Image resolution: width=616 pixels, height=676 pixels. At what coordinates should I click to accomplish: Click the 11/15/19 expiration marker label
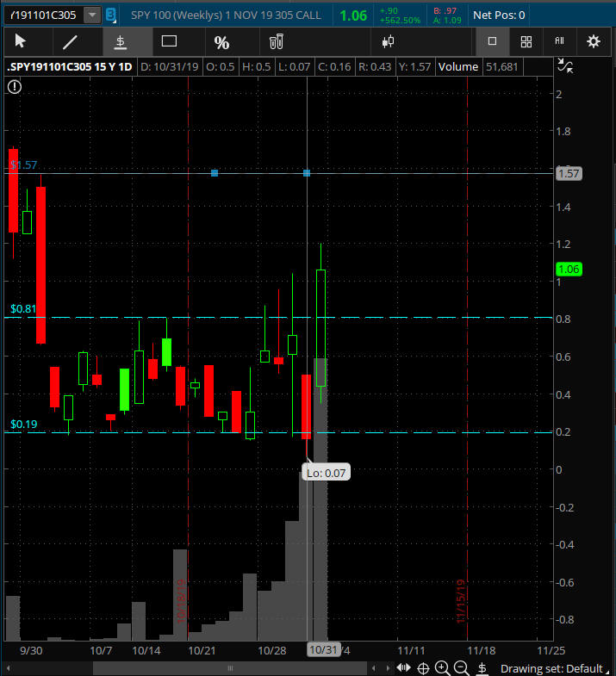(x=461, y=601)
